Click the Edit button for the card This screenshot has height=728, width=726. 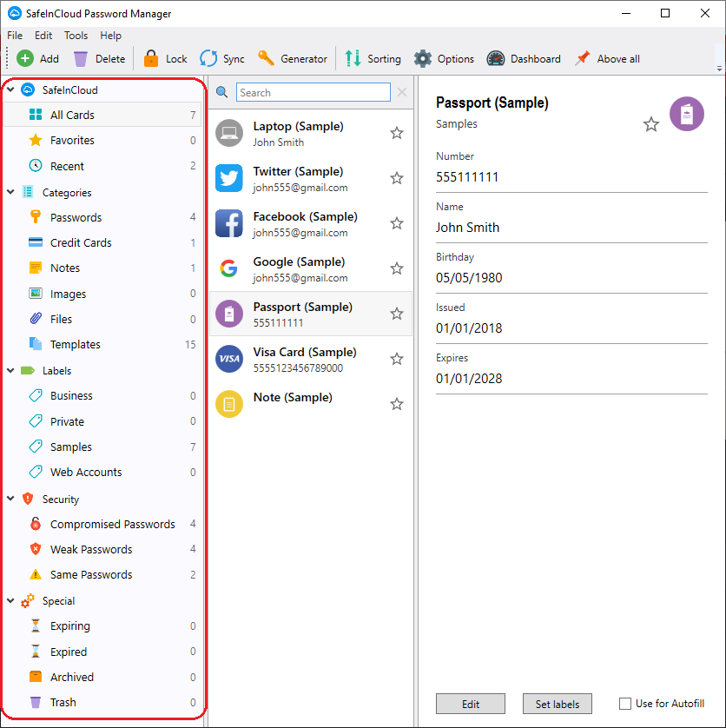[x=470, y=704]
